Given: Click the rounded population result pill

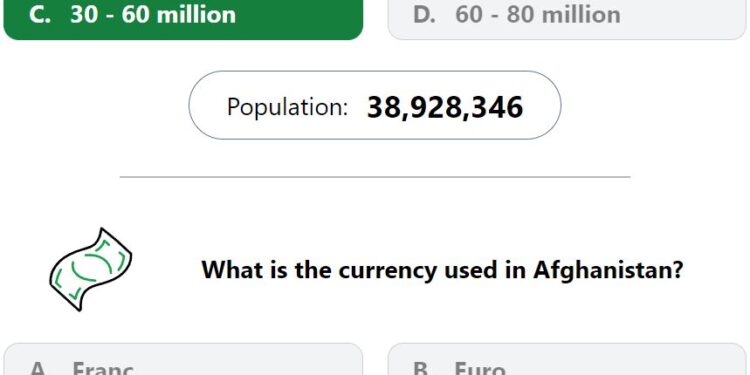Looking at the screenshot, I should pyautogui.click(x=375, y=105).
